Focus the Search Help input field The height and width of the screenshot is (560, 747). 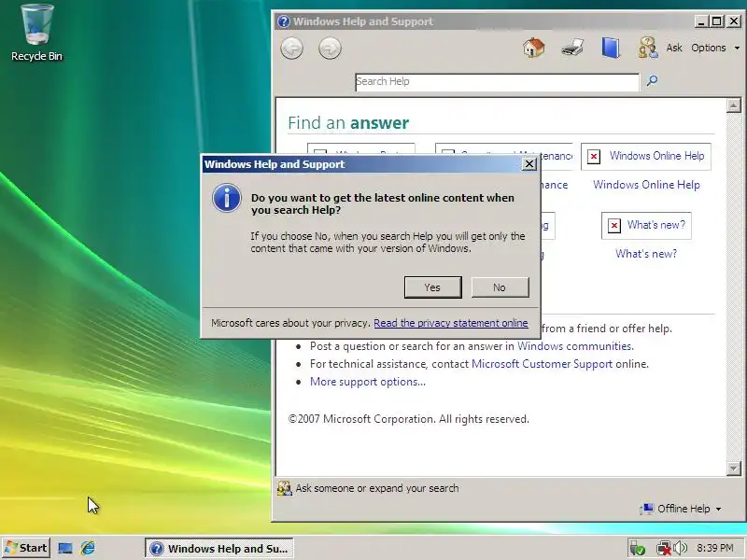point(497,82)
